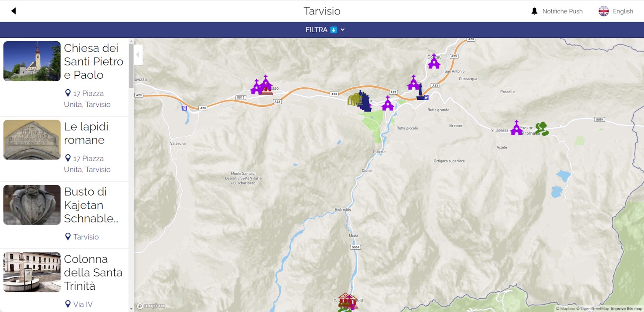
Task: Collapse the list panel with the arrow tab
Action: pyautogui.click(x=138, y=55)
